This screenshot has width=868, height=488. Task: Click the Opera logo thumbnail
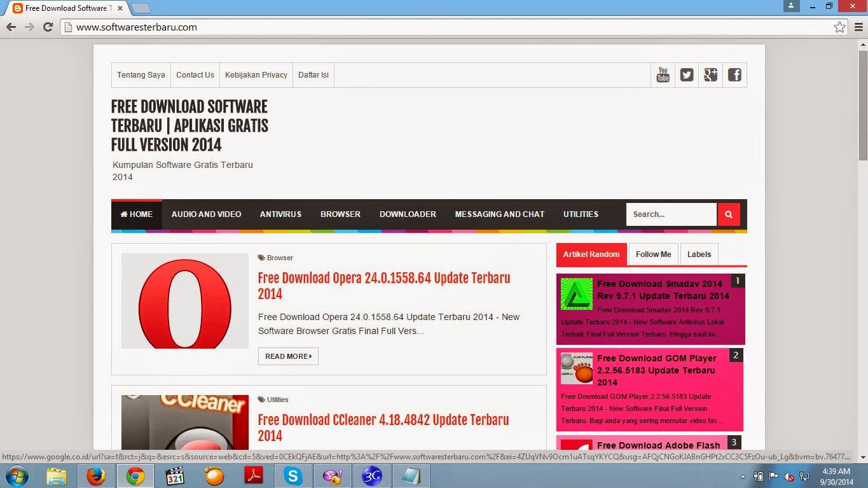point(185,301)
